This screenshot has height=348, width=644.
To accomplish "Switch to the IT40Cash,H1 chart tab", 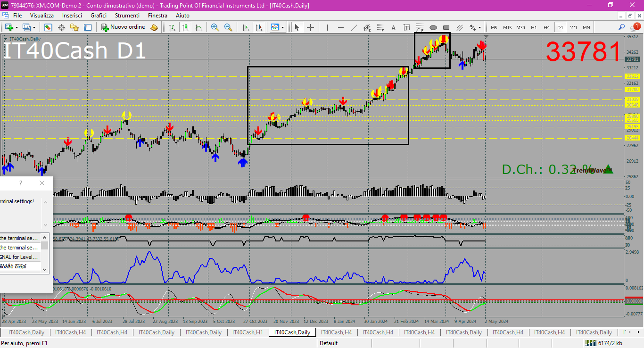I will 247,332.
